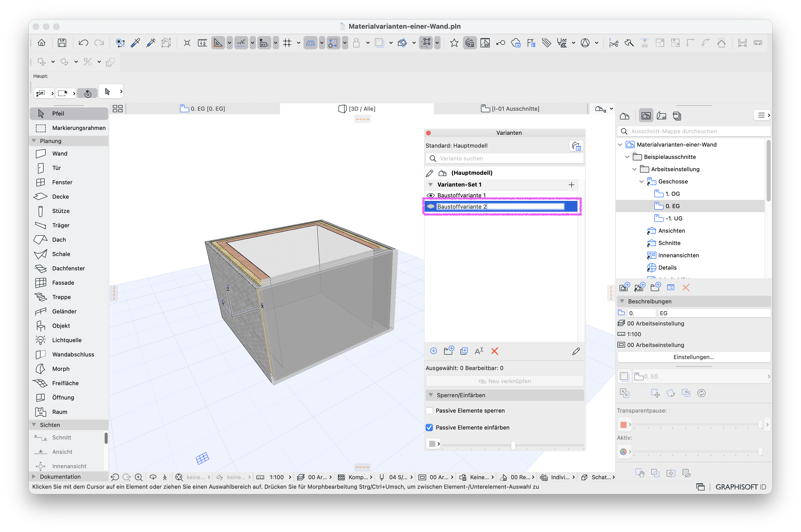Select the Dachfenster tool
801x532 pixels.
(x=68, y=268)
